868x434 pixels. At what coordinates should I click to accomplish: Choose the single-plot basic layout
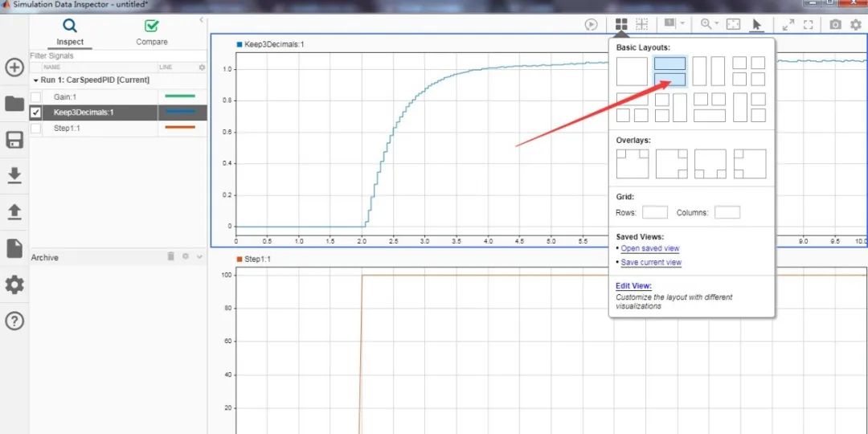(632, 72)
